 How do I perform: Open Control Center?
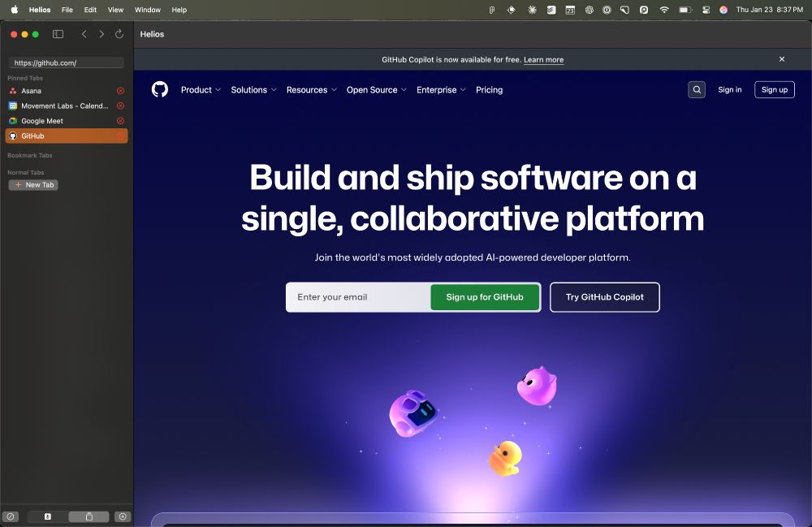[706, 10]
